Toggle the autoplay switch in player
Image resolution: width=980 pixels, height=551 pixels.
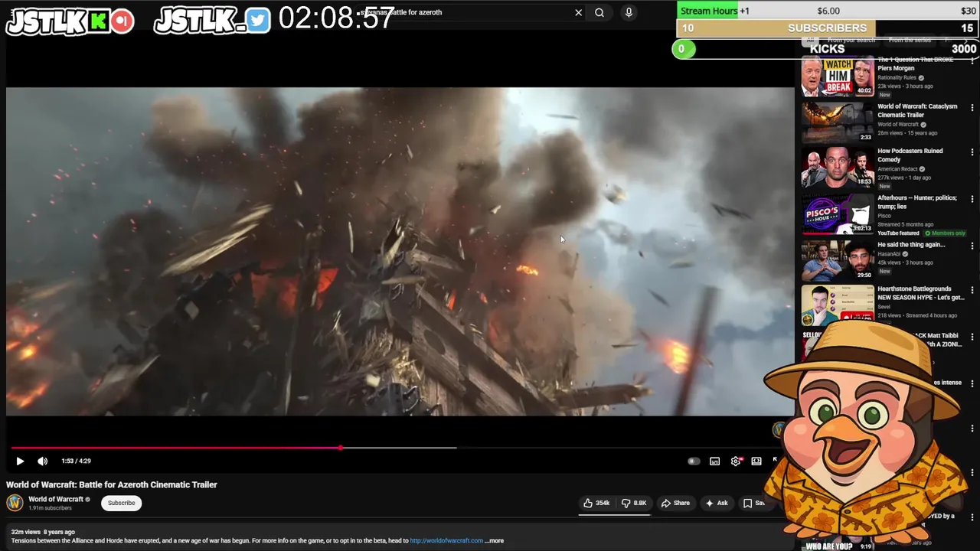click(x=694, y=461)
